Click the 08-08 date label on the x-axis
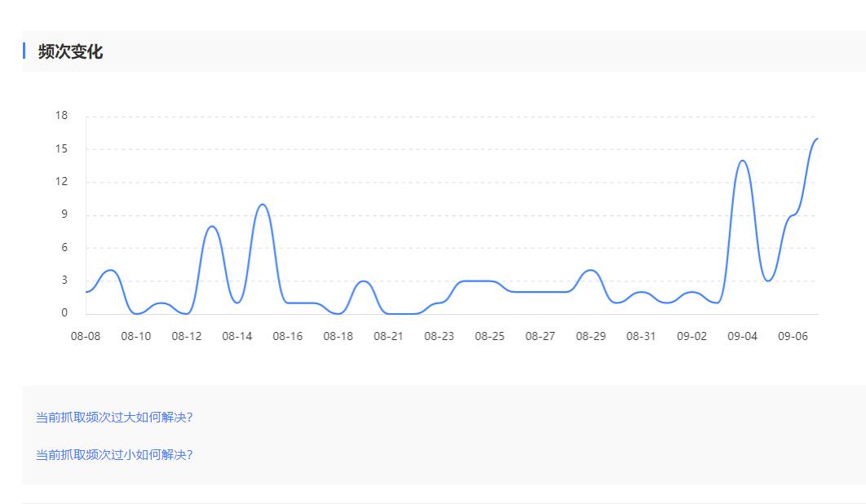The image size is (866, 504). [x=86, y=336]
